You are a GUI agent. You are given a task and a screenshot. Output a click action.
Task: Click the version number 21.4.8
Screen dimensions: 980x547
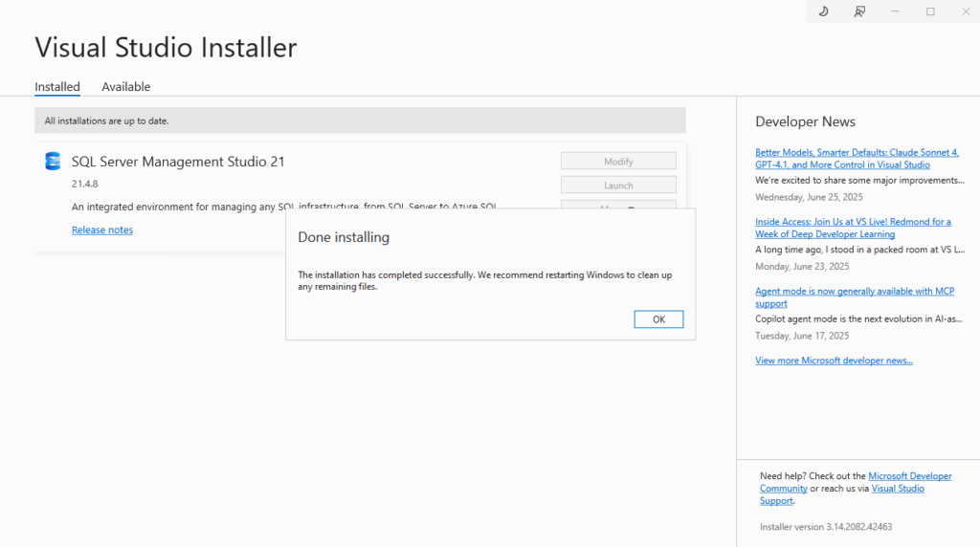[x=84, y=184]
